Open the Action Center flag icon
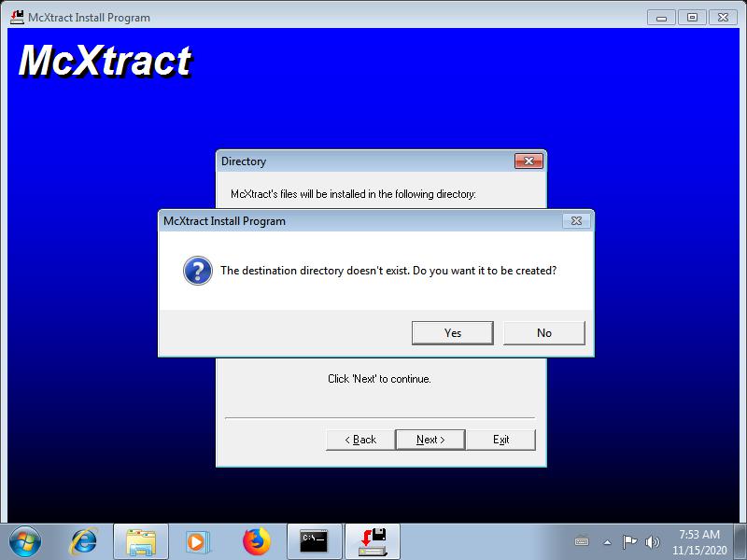Viewport: 747px width, 560px height. coord(629,542)
